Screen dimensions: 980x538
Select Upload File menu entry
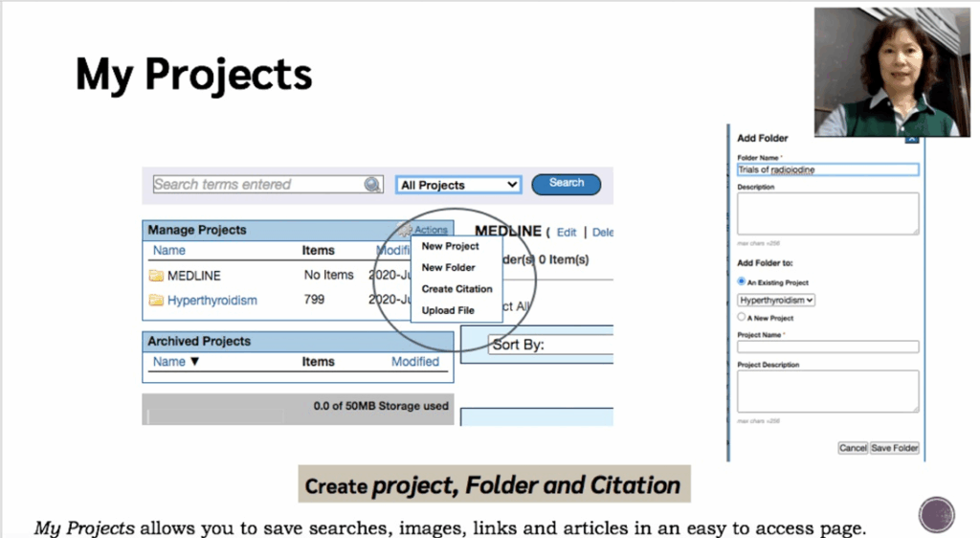[x=448, y=310]
